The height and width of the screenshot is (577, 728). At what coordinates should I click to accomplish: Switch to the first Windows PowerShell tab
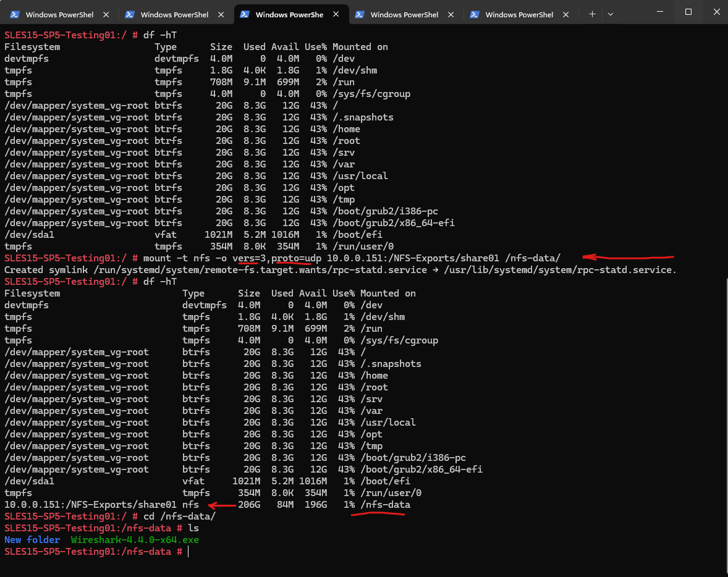[x=59, y=14]
